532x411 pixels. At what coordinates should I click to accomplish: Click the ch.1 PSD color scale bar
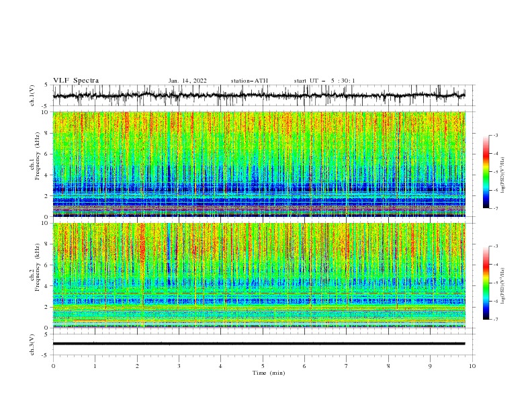(486, 172)
